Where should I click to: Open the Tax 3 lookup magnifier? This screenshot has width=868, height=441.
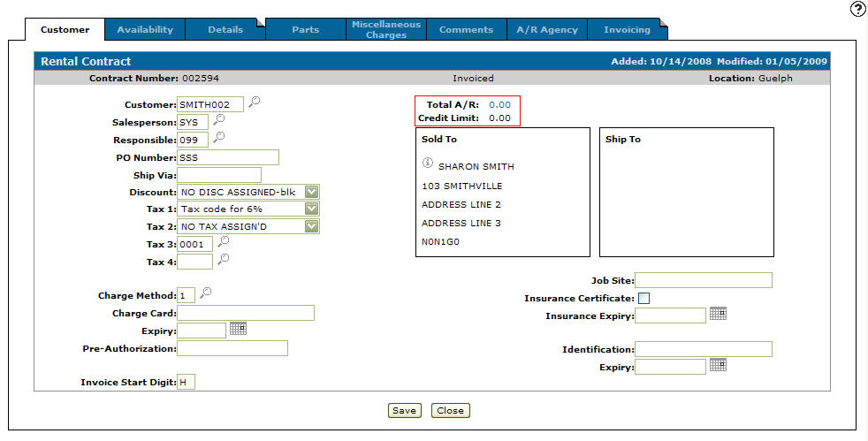(x=224, y=241)
